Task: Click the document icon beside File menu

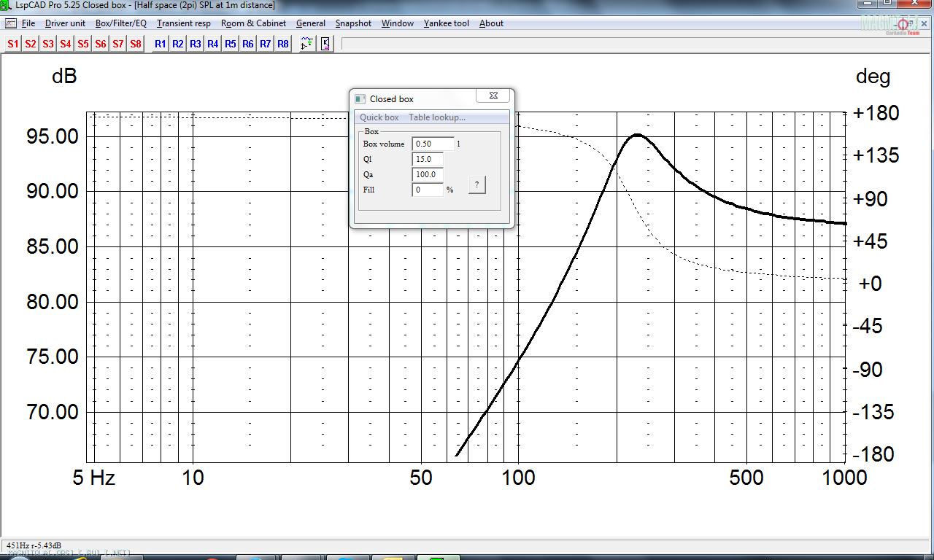Action: tap(10, 23)
